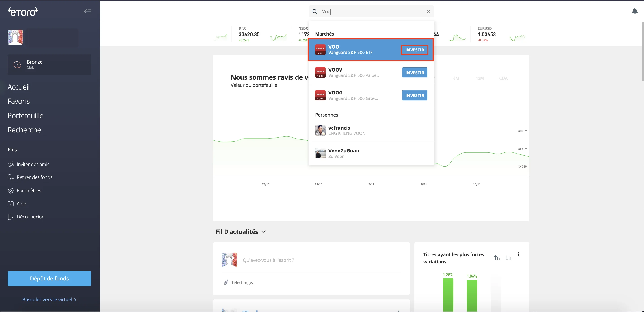Click INVESTIR for VOOV

415,73
